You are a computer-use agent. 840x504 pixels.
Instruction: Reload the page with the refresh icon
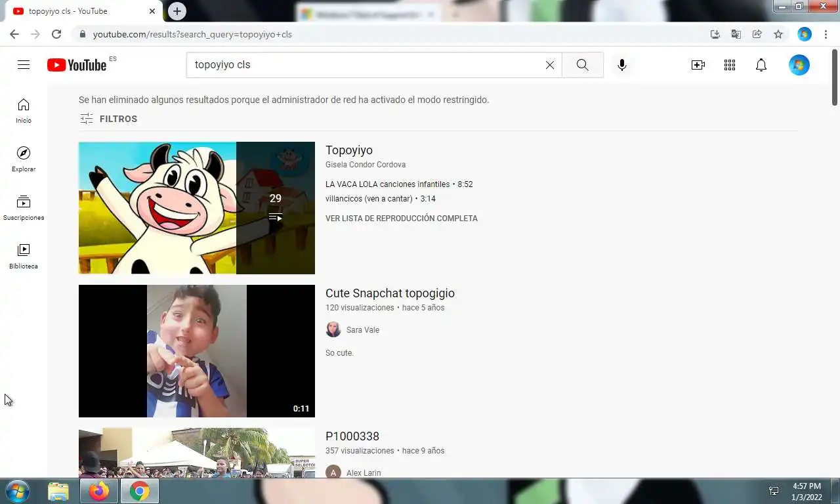coord(56,34)
